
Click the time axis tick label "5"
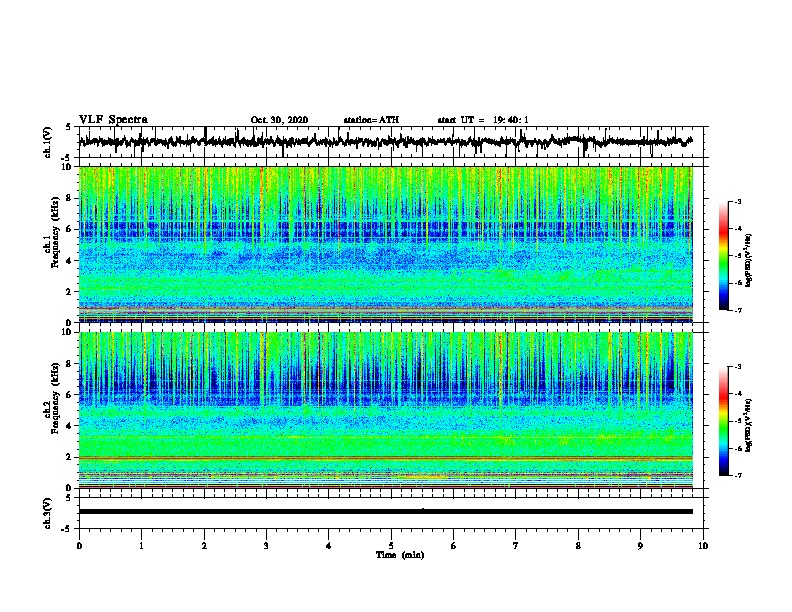tap(391, 546)
